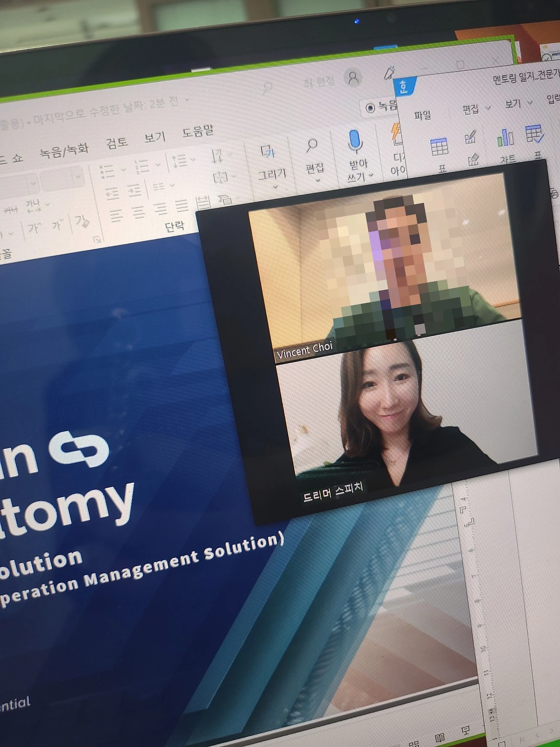The image size is (560, 747).
Task: Start slide show from status bar
Action: [x=465, y=730]
